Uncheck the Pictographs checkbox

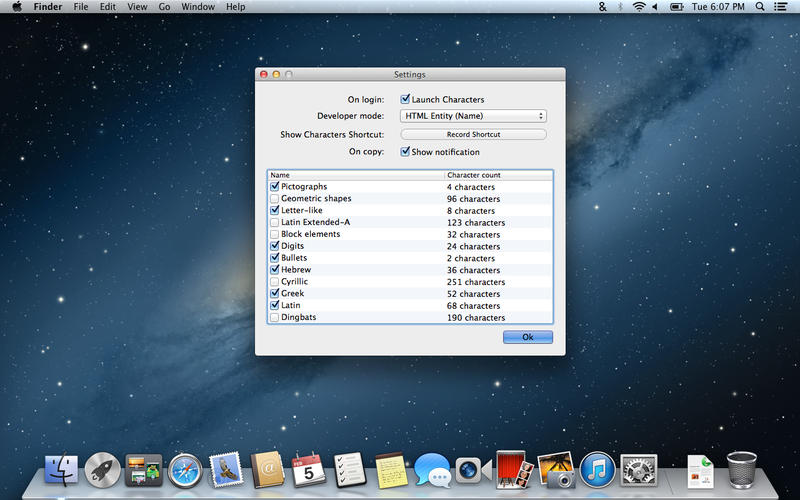click(x=274, y=186)
